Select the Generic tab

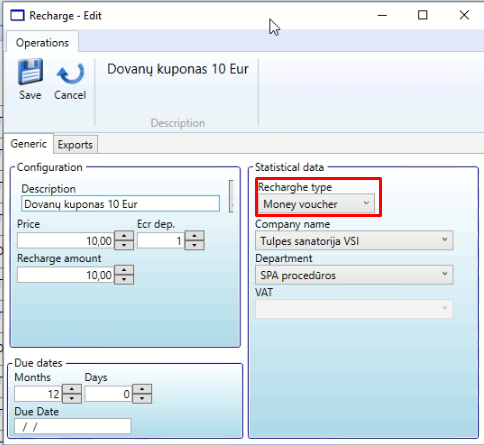29,144
